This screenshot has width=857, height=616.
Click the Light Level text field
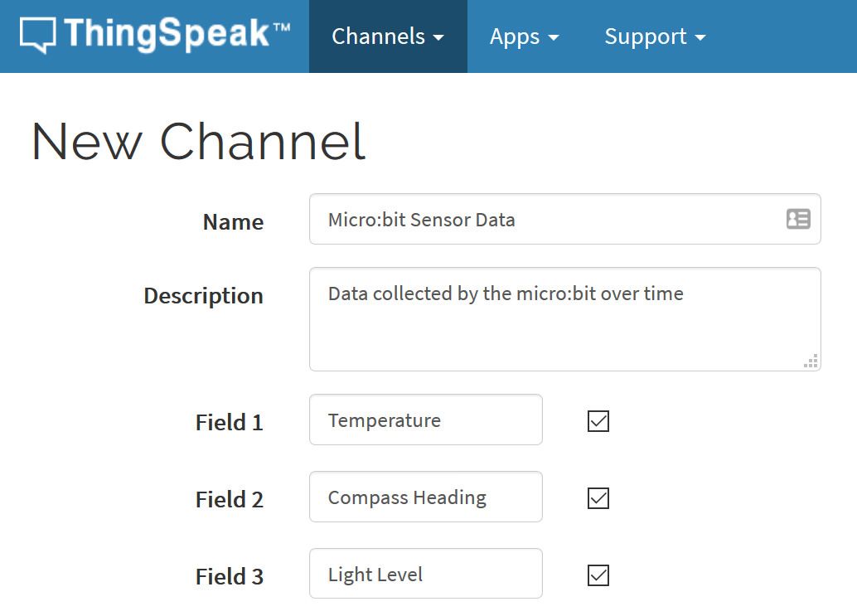point(425,575)
